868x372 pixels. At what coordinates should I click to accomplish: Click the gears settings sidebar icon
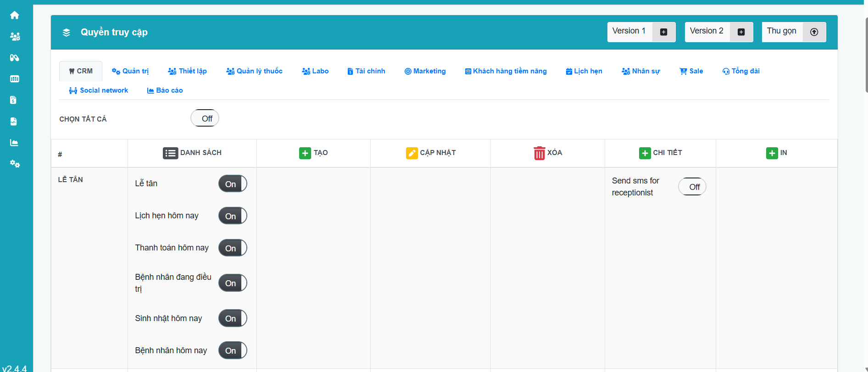(x=15, y=164)
